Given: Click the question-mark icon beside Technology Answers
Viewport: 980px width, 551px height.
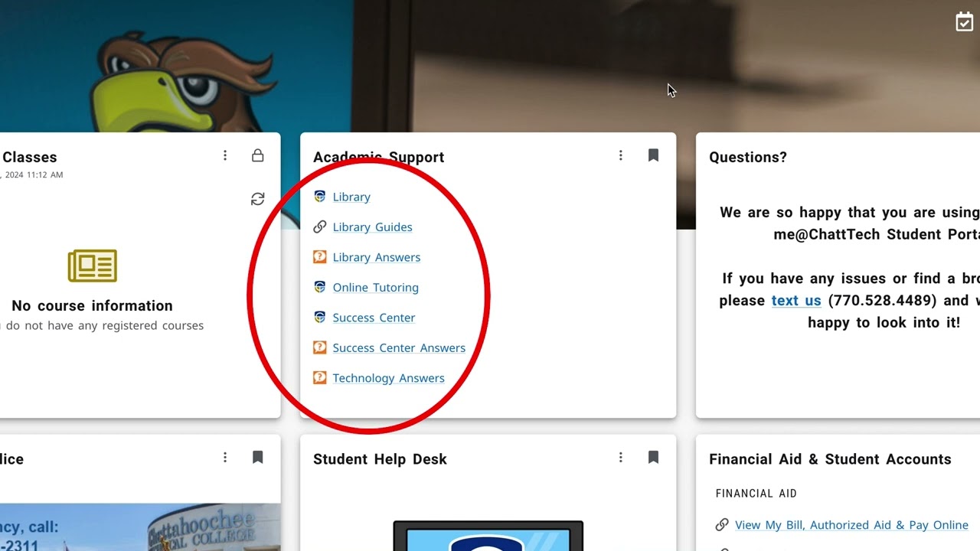Looking at the screenshot, I should pyautogui.click(x=320, y=377).
